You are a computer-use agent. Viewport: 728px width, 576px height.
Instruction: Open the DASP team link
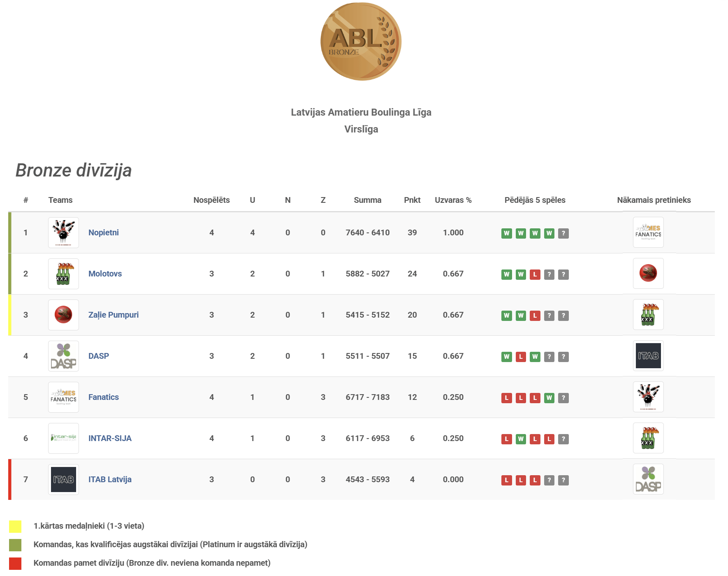pyautogui.click(x=99, y=356)
